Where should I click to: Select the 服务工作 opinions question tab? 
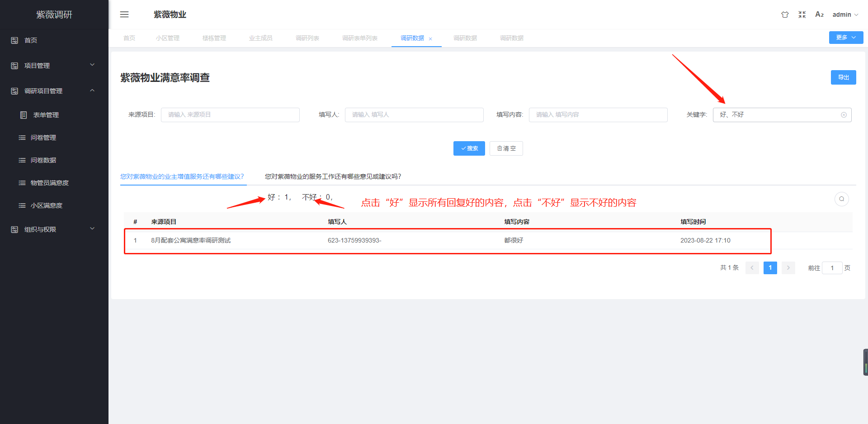333,176
